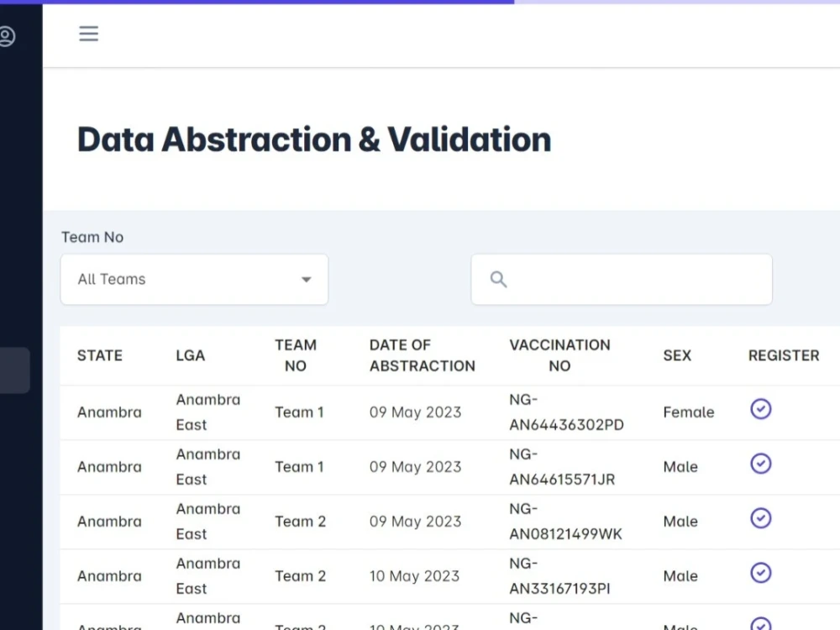
Task: Sort by SEX column header
Action: [677, 355]
